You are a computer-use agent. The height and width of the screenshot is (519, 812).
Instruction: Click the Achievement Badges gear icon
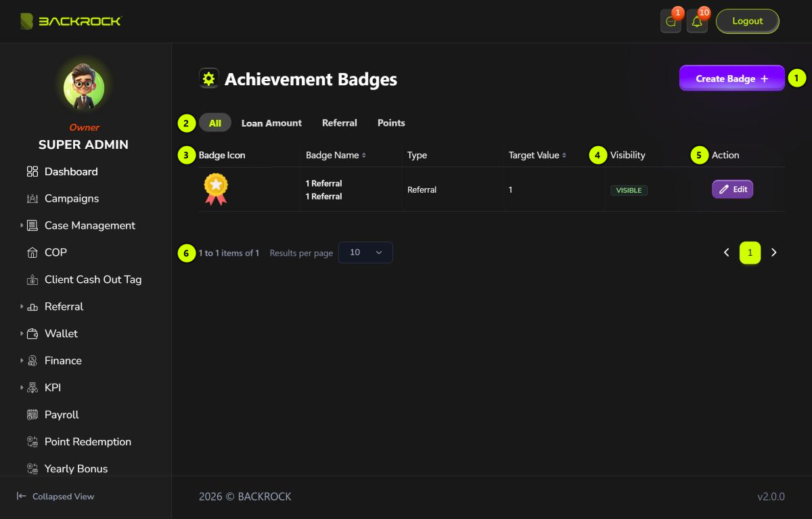[208, 78]
